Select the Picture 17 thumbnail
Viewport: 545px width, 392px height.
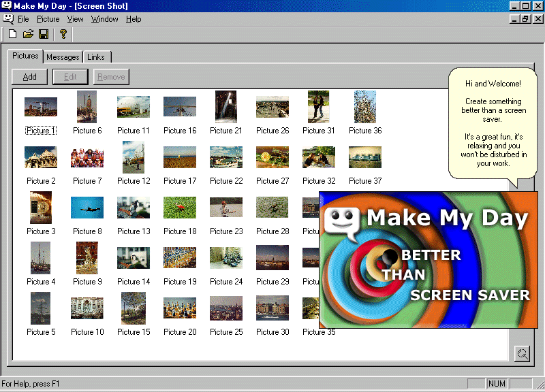click(x=180, y=157)
